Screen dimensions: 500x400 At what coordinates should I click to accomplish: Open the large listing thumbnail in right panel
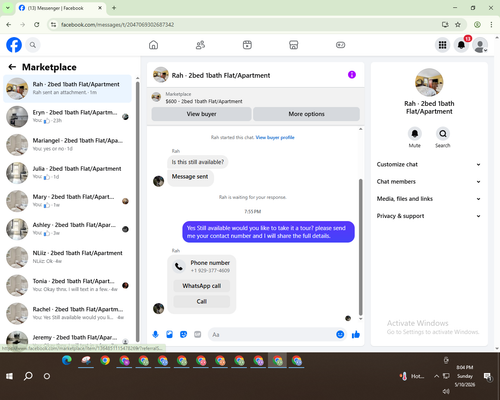(429, 82)
